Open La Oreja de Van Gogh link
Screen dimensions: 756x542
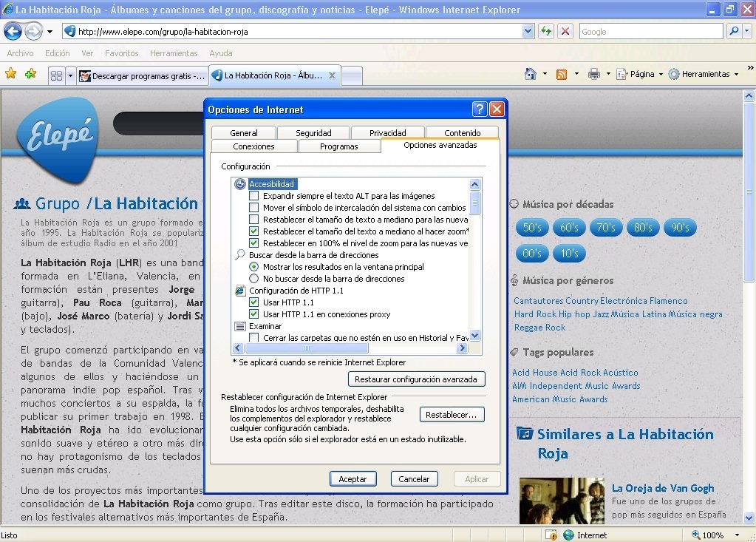coord(663,488)
